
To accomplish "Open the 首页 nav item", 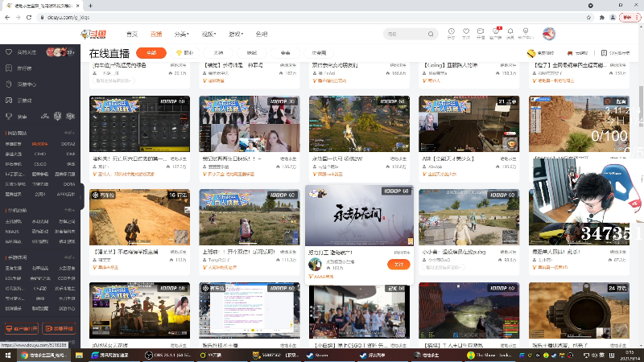I will [x=132, y=34].
